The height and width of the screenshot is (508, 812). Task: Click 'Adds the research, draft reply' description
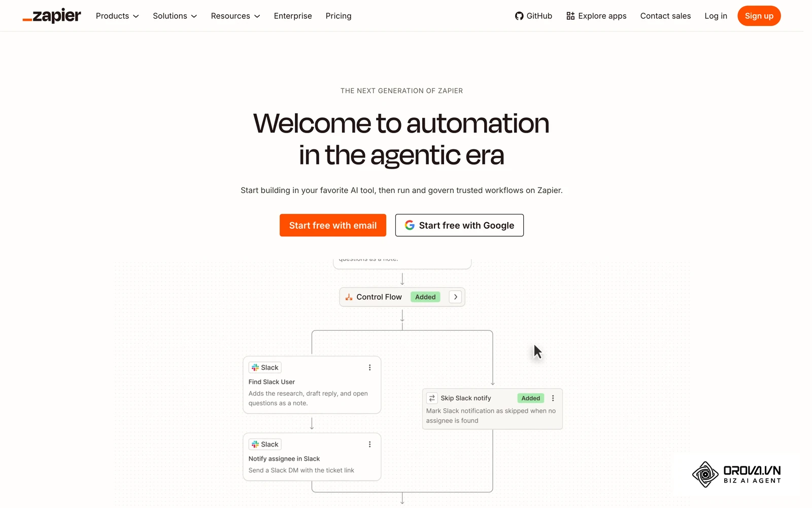[x=308, y=398]
